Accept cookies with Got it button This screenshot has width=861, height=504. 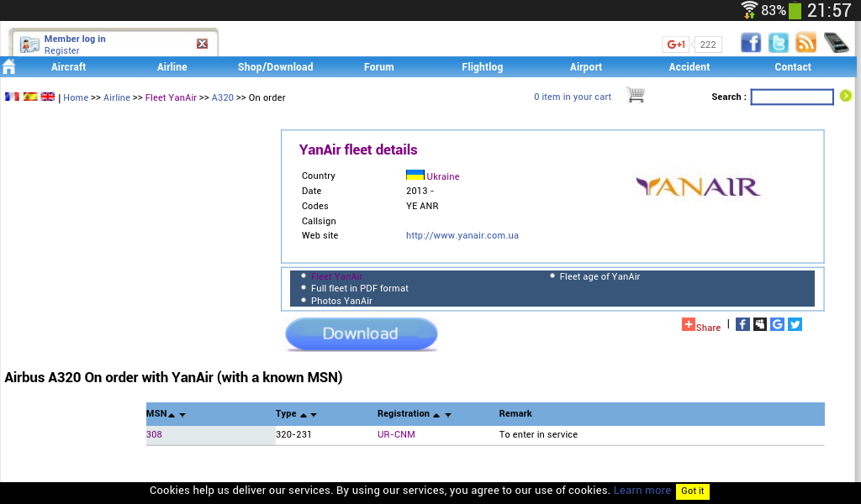pos(692,491)
